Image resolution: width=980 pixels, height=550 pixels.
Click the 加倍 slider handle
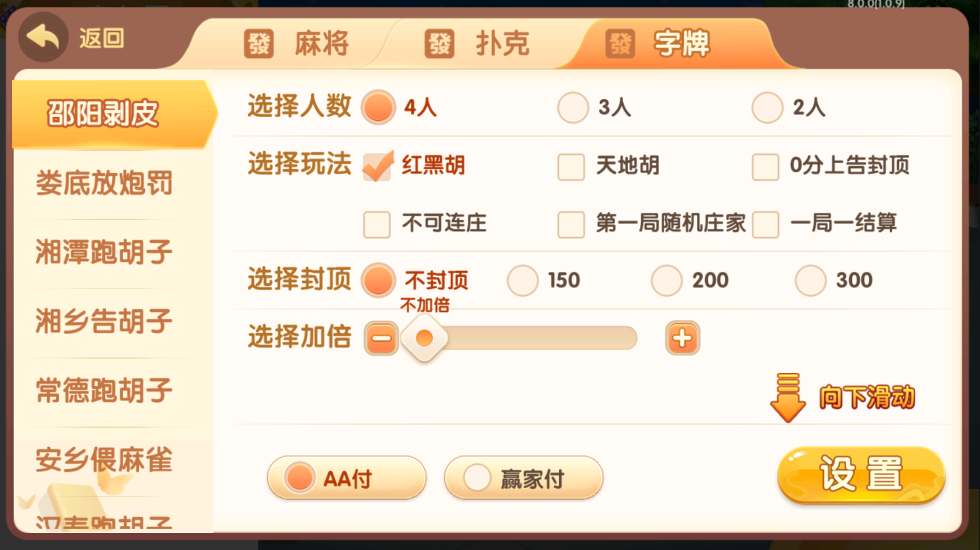pyautogui.click(x=425, y=338)
